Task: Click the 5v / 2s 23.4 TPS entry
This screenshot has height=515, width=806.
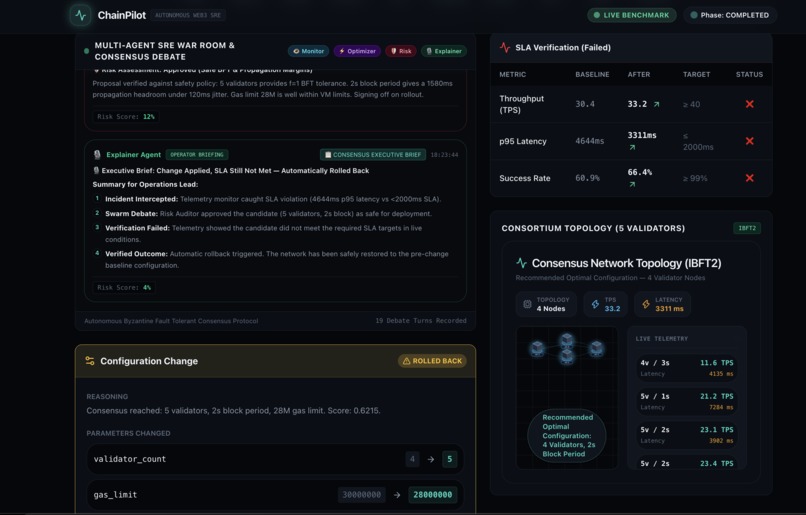Action: pyautogui.click(x=687, y=463)
